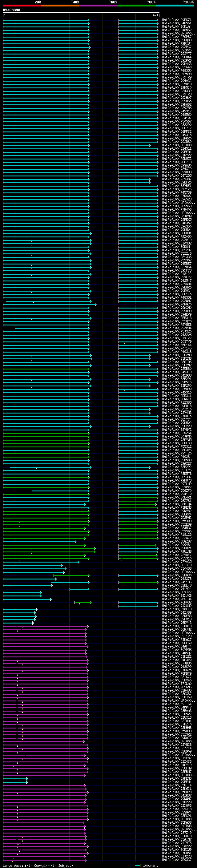The height and width of the screenshot is (868, 197).
Task: Select hit label UniRef100_Q8GZB7
Action: [177, 541]
